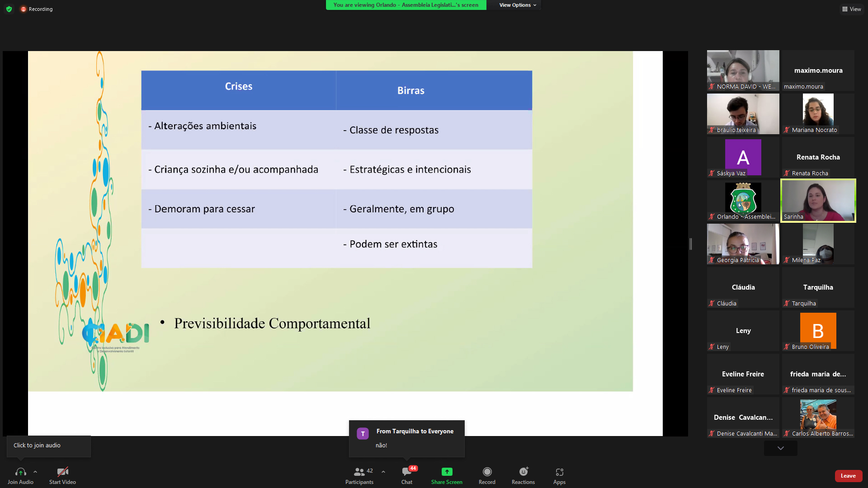Click the red Leave button
868x488 pixels.
(848, 476)
